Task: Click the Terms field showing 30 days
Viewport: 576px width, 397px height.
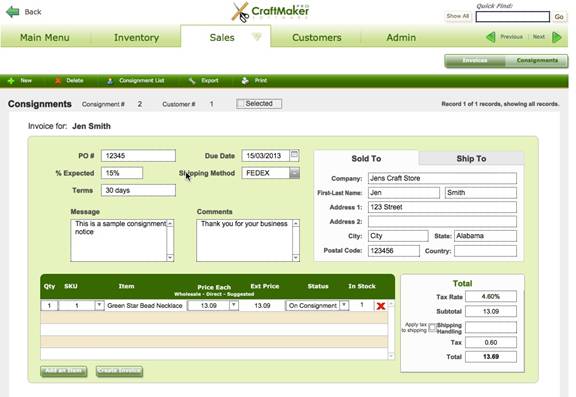Action: (x=138, y=190)
